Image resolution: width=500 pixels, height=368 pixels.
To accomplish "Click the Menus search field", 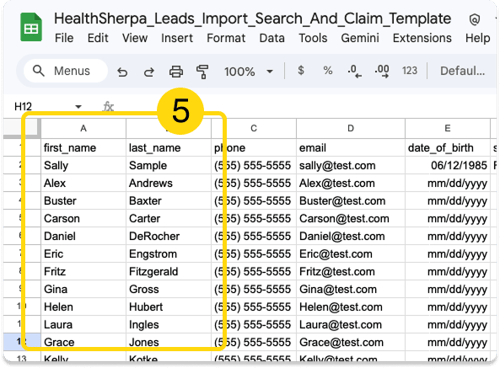I will click(x=65, y=71).
